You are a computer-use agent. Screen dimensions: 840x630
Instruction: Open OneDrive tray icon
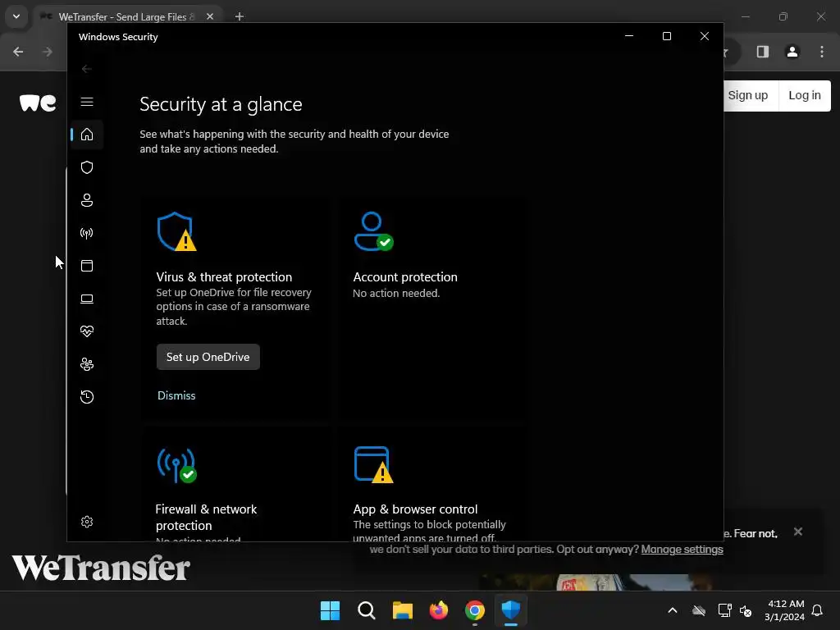[699, 610]
